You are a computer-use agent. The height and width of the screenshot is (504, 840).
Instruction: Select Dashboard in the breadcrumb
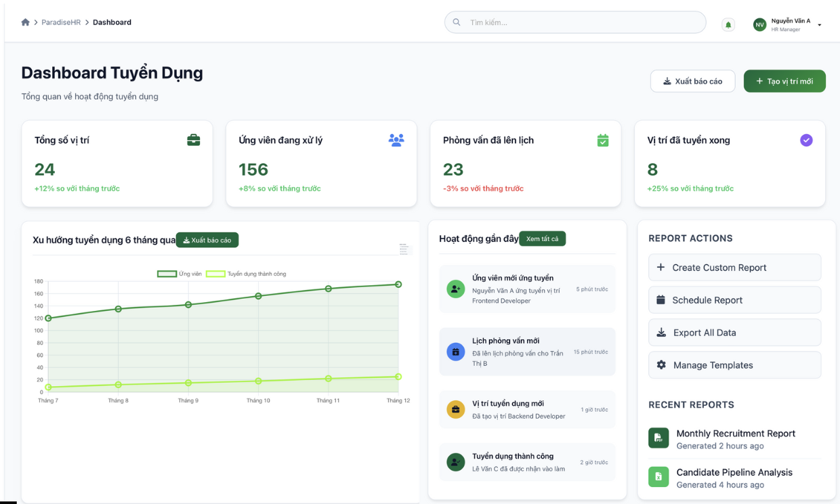click(x=112, y=22)
